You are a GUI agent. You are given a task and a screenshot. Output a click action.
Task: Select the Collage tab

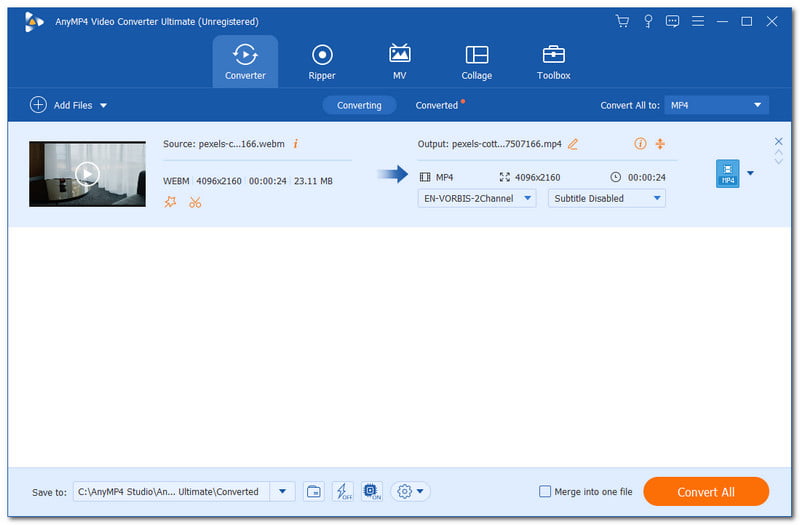[477, 62]
